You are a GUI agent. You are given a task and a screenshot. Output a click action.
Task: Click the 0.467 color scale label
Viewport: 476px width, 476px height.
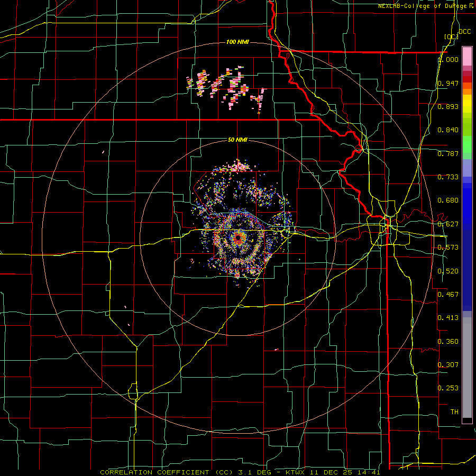pos(448,295)
